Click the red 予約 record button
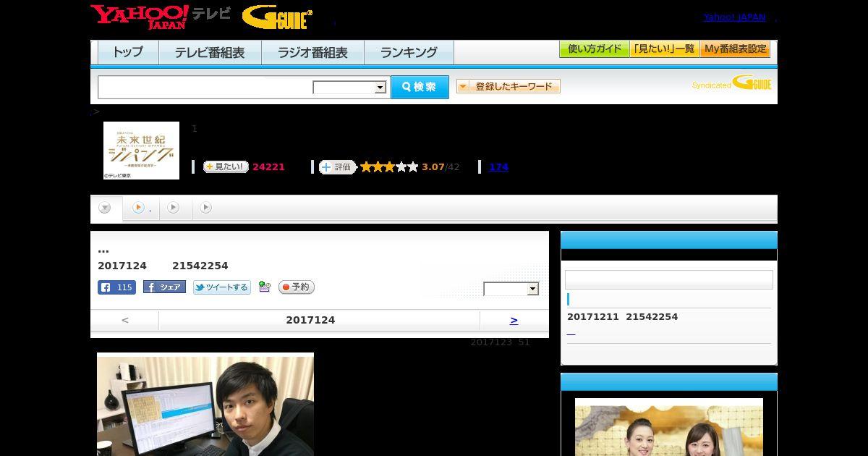The image size is (868, 456). [x=297, y=287]
